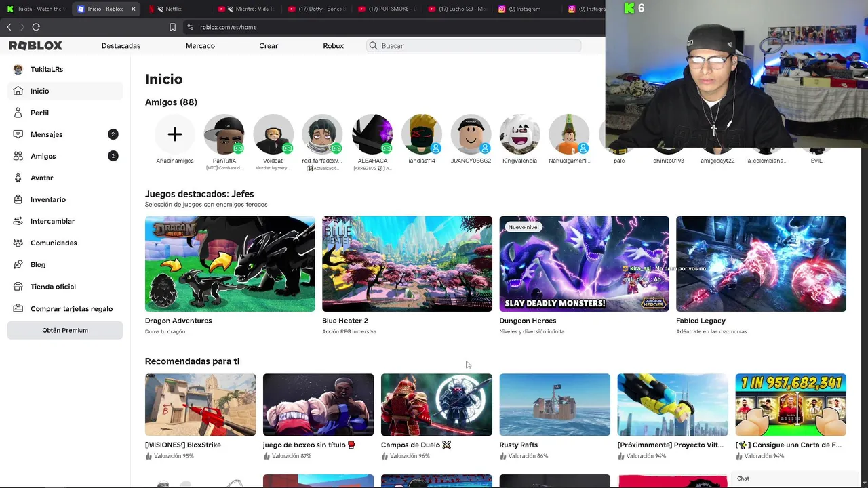Click the site settings icon beside the URL
The width and height of the screenshot is (868, 488).
click(x=190, y=27)
